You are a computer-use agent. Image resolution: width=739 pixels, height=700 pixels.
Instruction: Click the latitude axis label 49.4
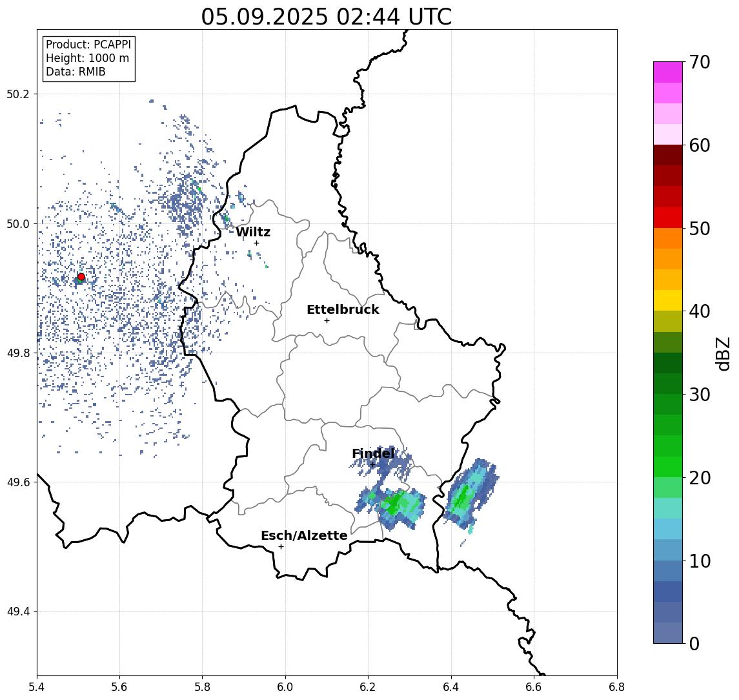(17, 612)
